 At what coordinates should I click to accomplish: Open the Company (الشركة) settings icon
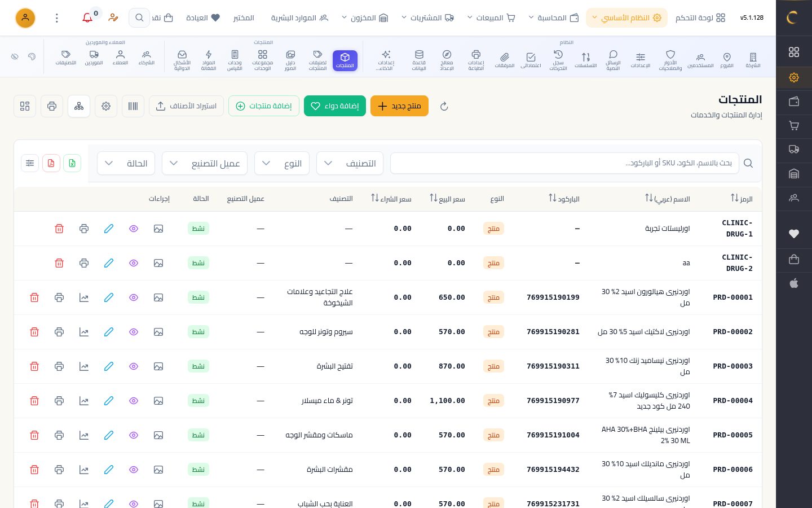point(753,59)
